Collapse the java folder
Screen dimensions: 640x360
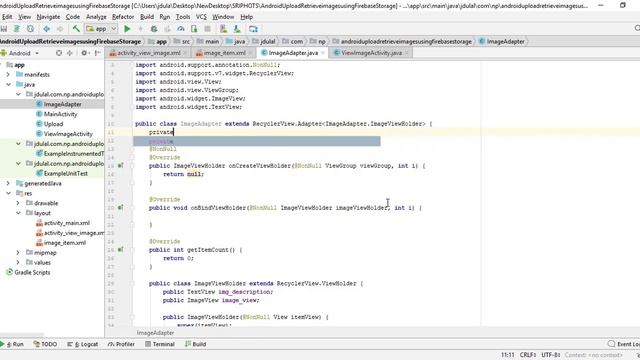[x=8, y=84]
